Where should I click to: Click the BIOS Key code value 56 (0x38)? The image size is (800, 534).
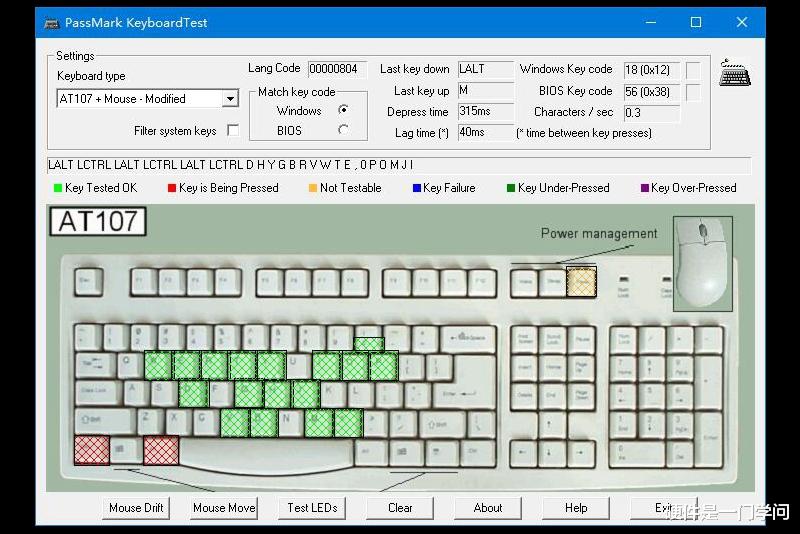tap(652, 92)
